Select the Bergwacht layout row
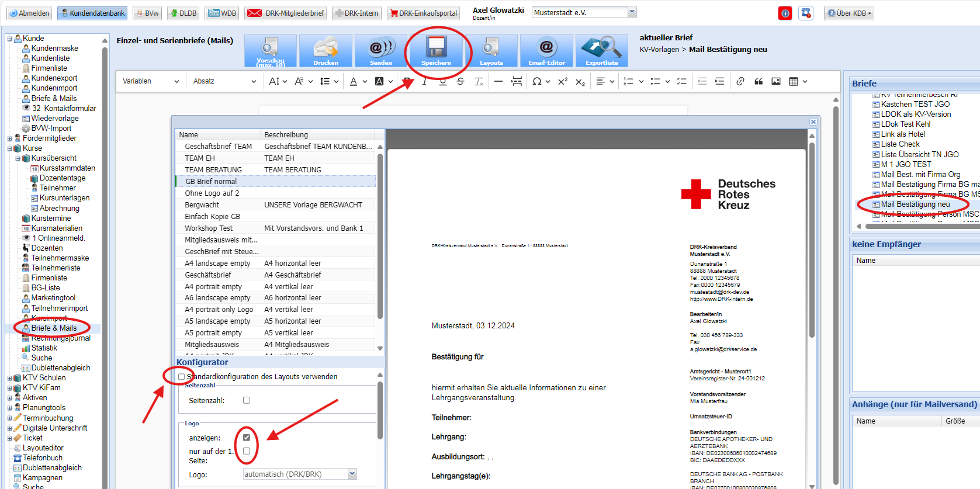The height and width of the screenshot is (489, 980). [202, 205]
